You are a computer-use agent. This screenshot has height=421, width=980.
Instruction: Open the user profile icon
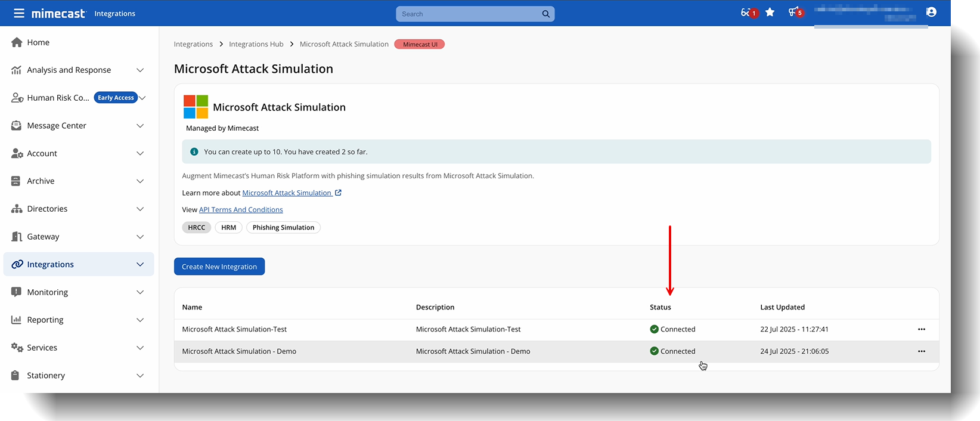pos(931,13)
